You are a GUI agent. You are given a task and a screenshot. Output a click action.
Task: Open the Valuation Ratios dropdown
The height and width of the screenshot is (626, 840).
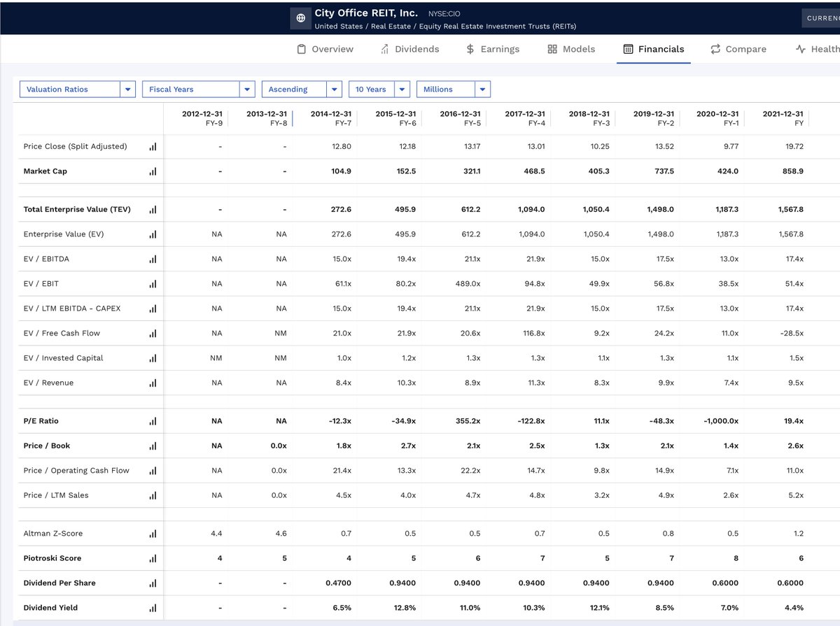[x=78, y=90]
